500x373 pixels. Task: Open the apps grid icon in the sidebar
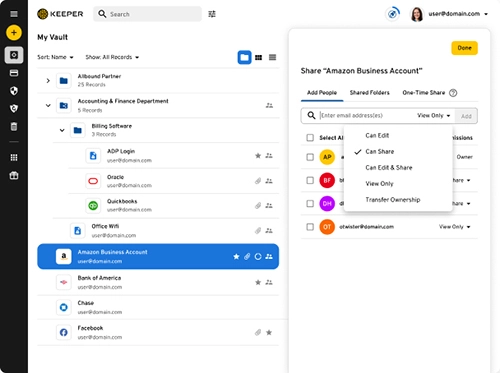click(14, 157)
